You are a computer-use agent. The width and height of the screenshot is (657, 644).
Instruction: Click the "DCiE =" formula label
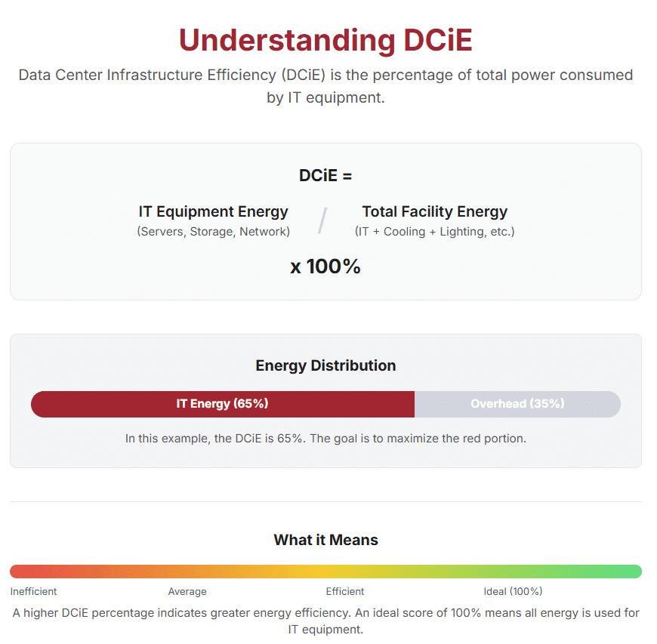click(325, 176)
